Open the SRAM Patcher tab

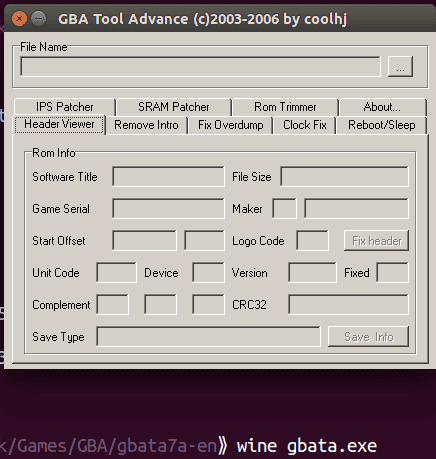174,107
